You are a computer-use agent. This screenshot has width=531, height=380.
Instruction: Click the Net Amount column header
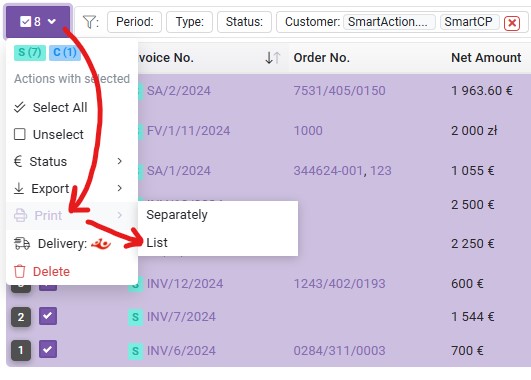[x=486, y=58]
